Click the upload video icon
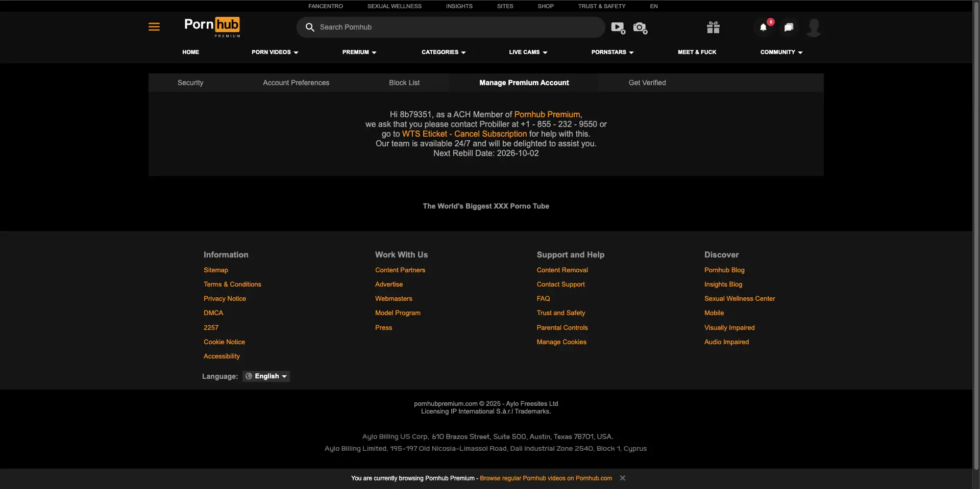 click(618, 28)
